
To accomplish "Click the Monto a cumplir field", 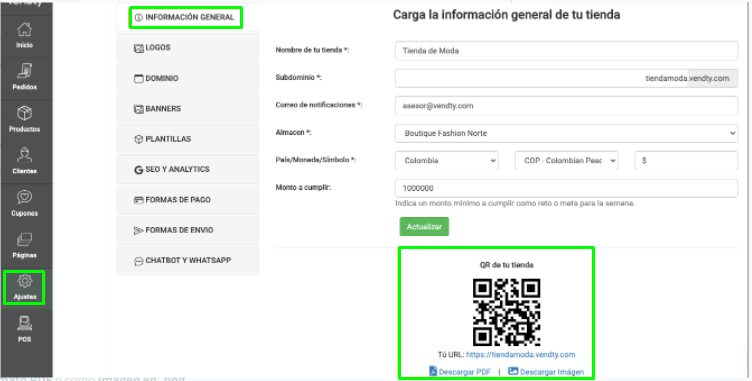I will pos(566,188).
